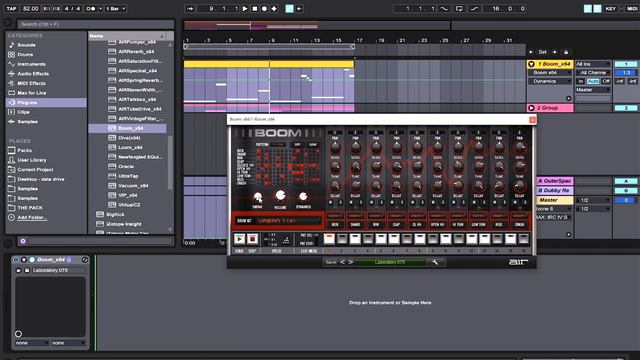The width and height of the screenshot is (640, 360).
Task: Open the All Channels input dropdown
Action: tap(593, 73)
